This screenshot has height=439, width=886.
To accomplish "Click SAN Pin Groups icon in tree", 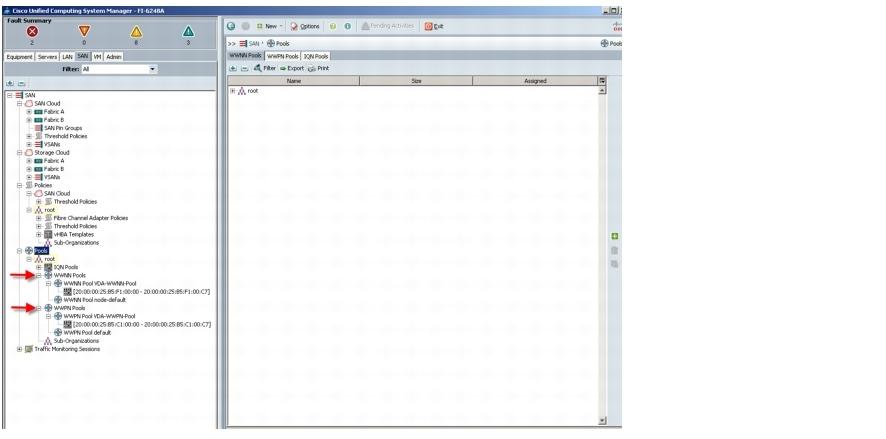I will point(38,128).
